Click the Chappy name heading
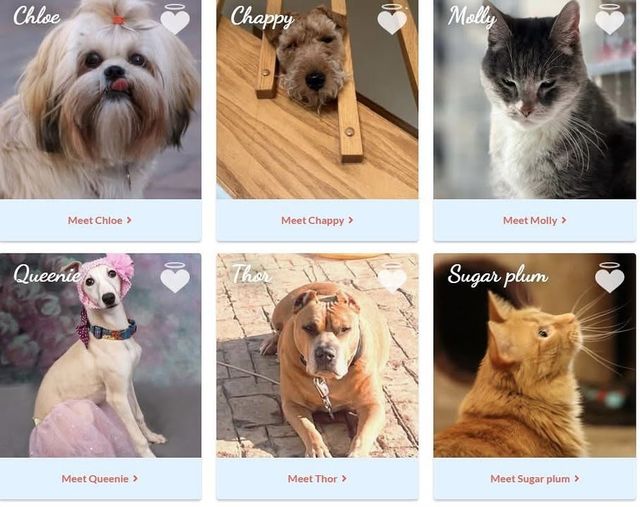 coord(262,18)
